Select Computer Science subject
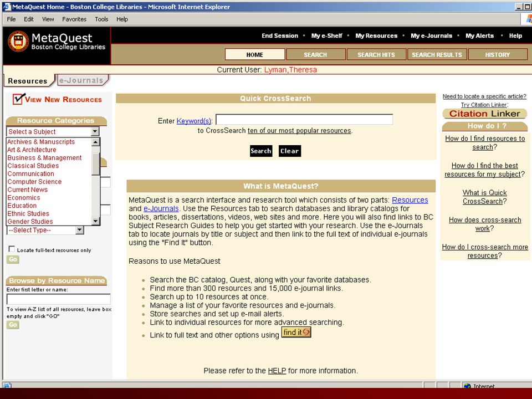 tap(34, 182)
